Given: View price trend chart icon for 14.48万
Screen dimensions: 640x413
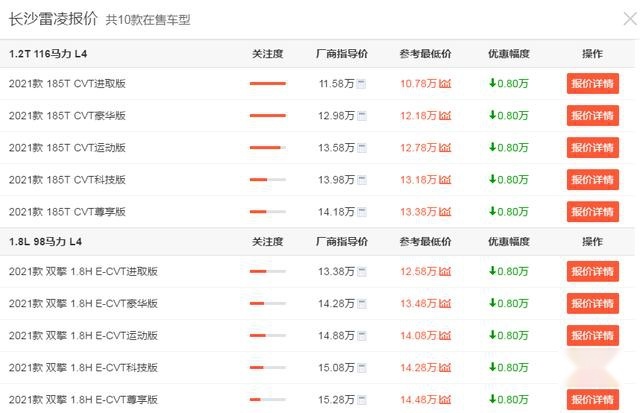Looking at the screenshot, I should pos(445,400).
